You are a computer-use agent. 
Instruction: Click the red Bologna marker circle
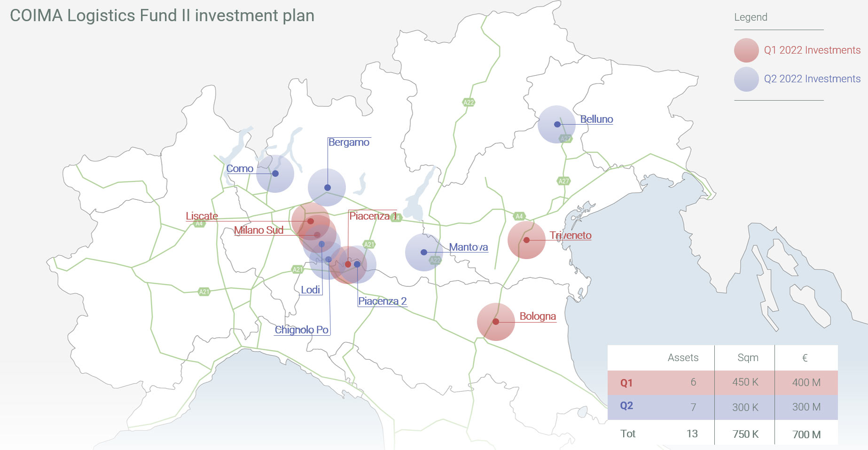[x=496, y=322]
